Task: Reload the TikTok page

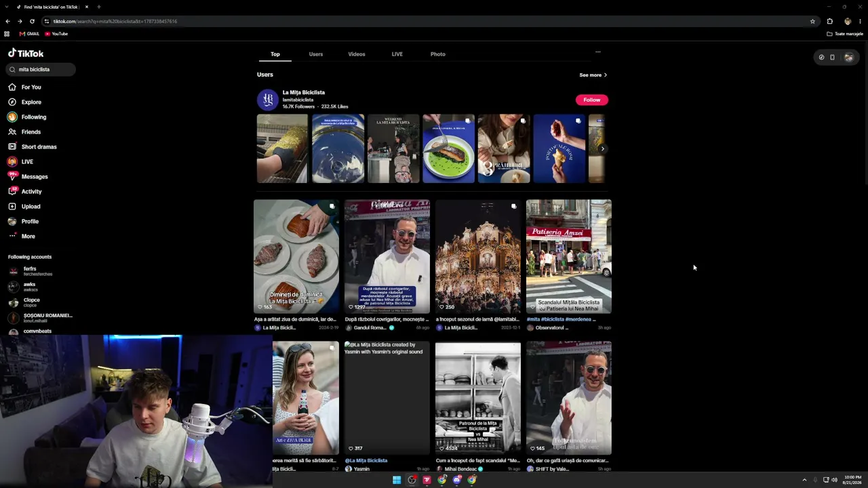Action: [x=32, y=21]
